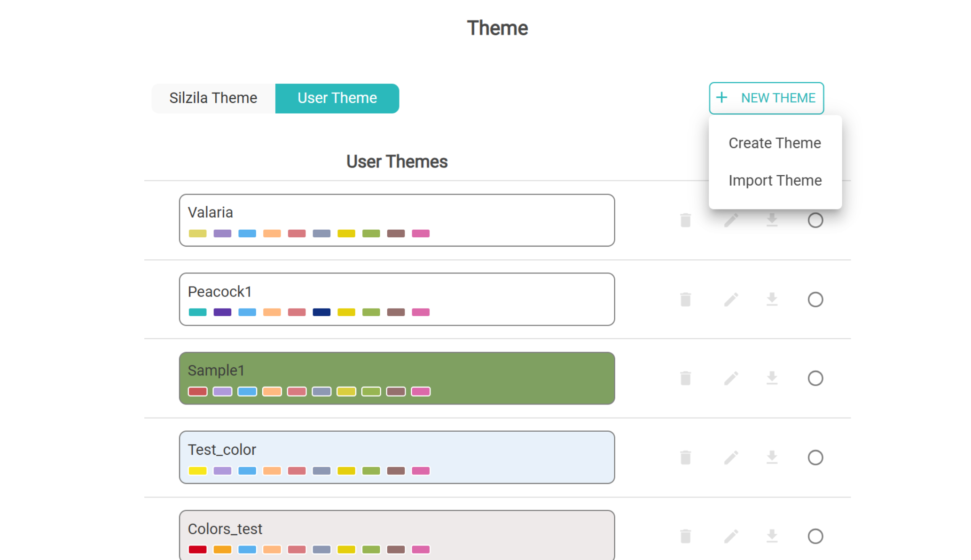Click the dark blue swatch in Peacock1
The image size is (971, 560).
tap(321, 312)
